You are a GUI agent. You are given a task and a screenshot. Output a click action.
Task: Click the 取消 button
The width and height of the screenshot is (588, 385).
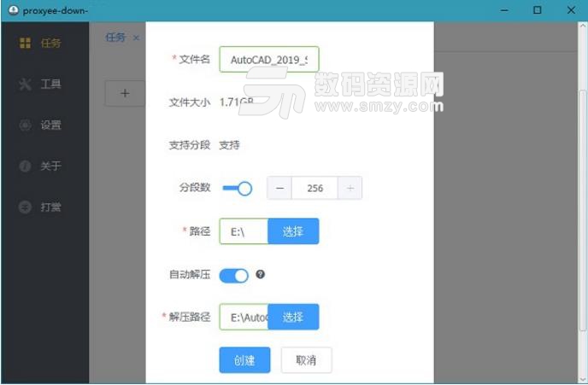point(306,360)
